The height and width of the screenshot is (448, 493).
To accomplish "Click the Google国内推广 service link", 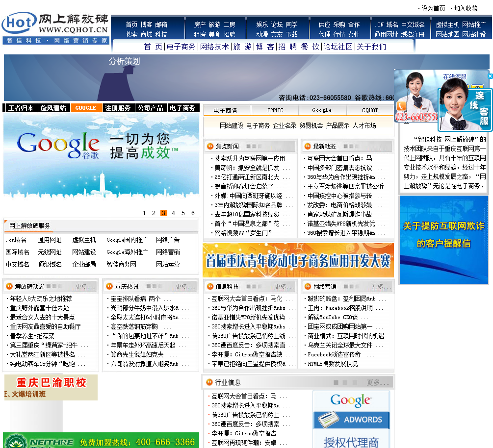I will pos(127,240).
